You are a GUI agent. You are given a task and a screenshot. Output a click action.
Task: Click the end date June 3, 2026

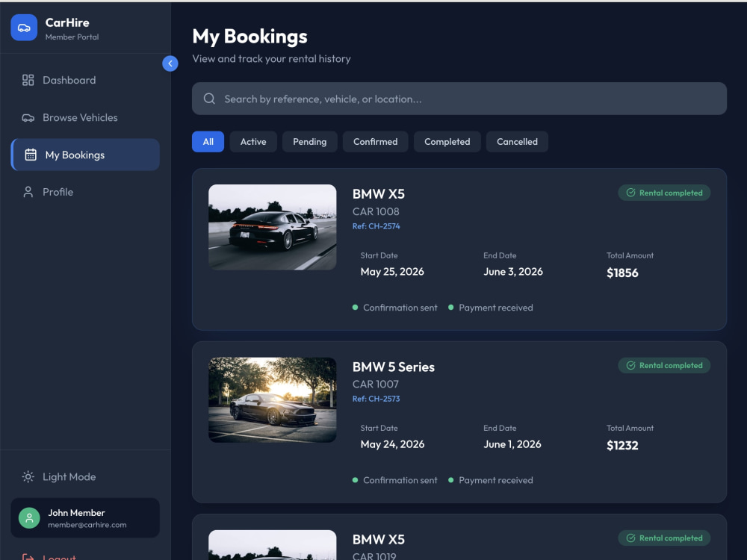coord(513,272)
